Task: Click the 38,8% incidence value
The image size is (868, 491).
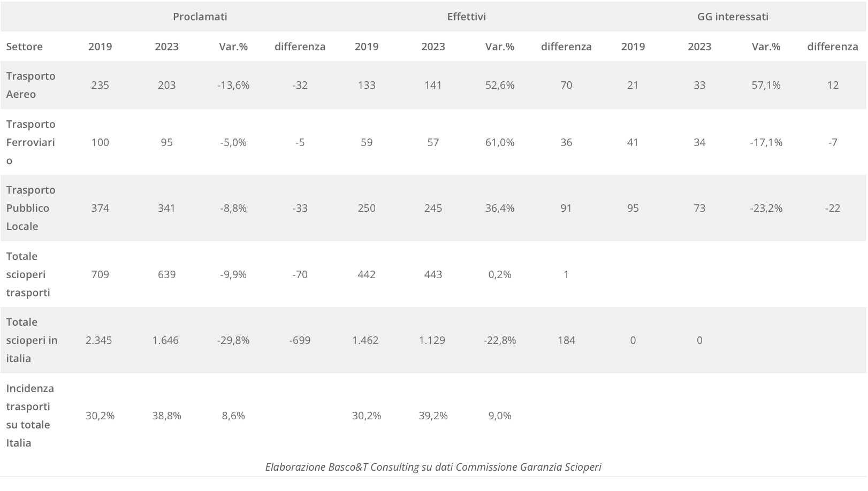Action: click(x=166, y=416)
